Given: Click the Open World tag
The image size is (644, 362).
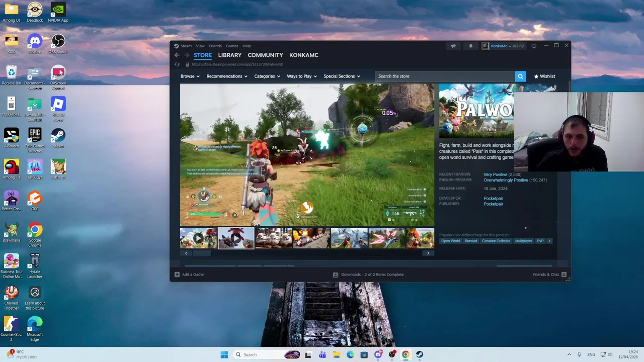Looking at the screenshot, I should [x=450, y=241].
